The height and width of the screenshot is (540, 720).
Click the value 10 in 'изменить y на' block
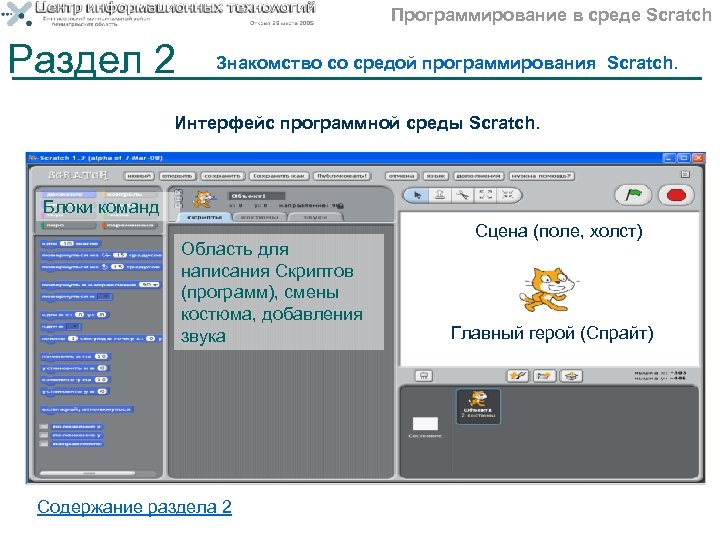tap(101, 380)
